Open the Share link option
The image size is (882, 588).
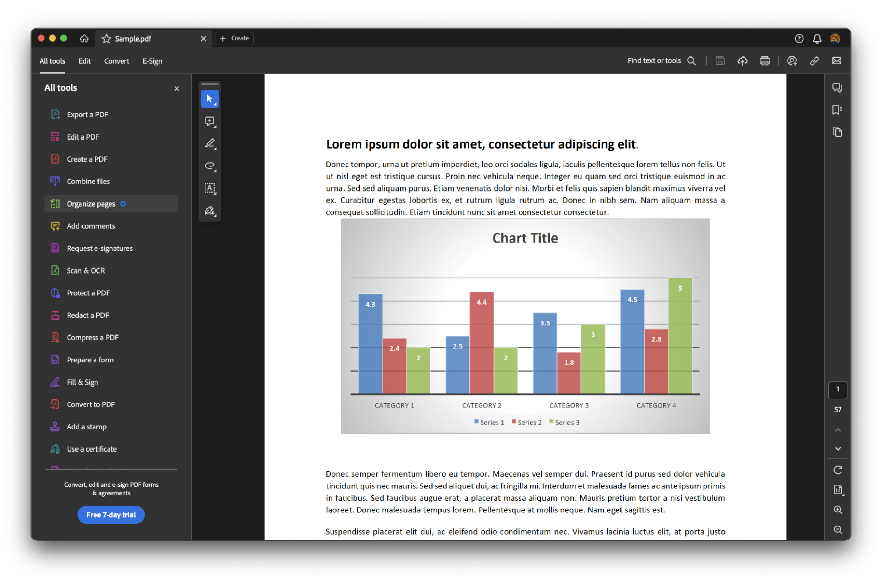(x=814, y=61)
